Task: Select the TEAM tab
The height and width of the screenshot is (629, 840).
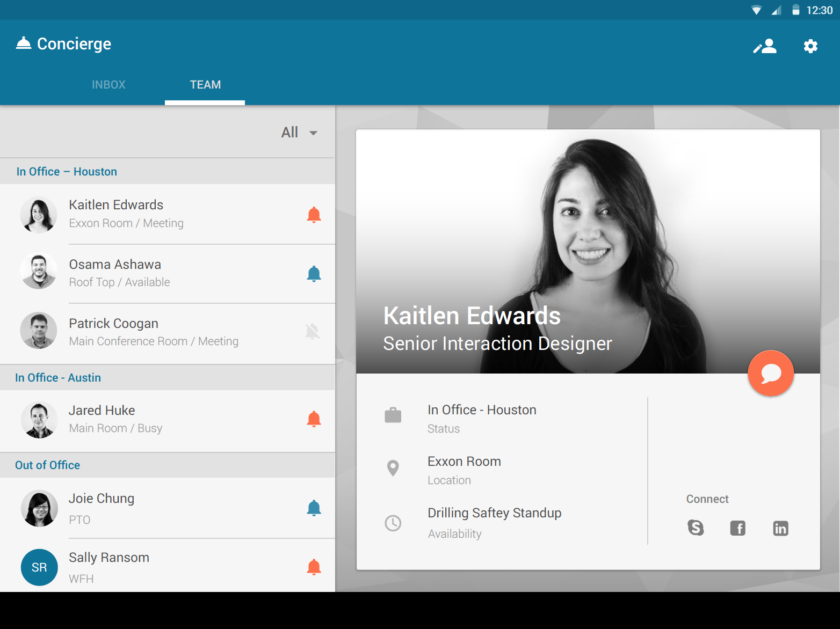Action: click(x=205, y=84)
